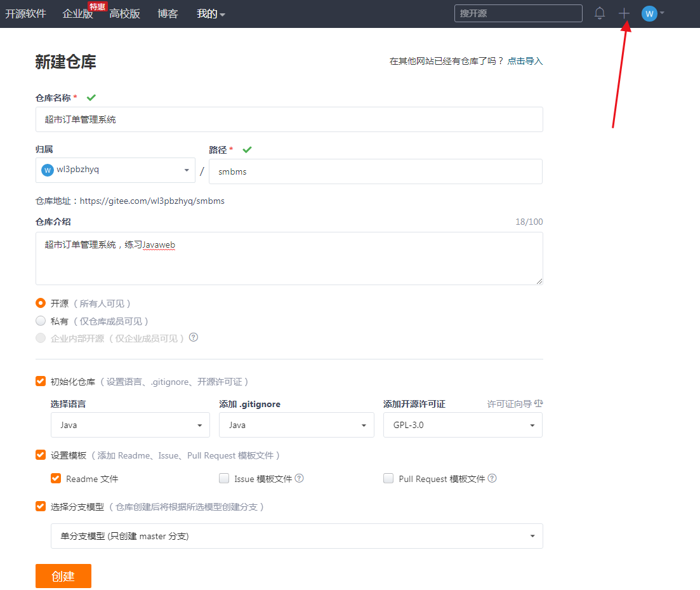Screen dimensions: 700x590
Task: Open the 归属 owner dropdown wl3pbzhyq
Action: [115, 170]
